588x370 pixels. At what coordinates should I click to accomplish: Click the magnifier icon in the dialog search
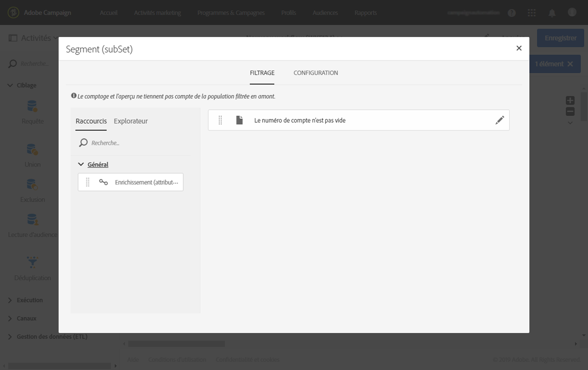(x=83, y=143)
